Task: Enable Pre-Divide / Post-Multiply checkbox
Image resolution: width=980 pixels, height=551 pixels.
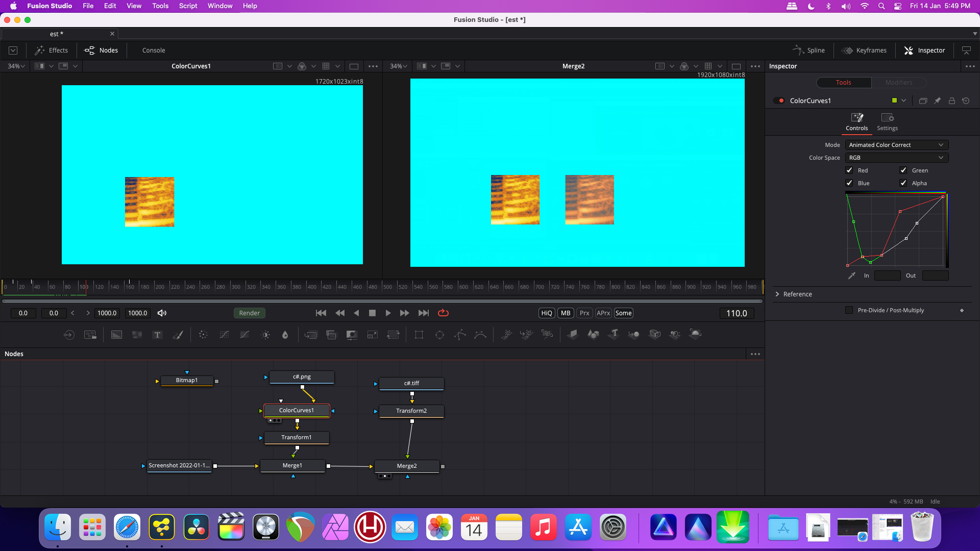Action: [849, 310]
